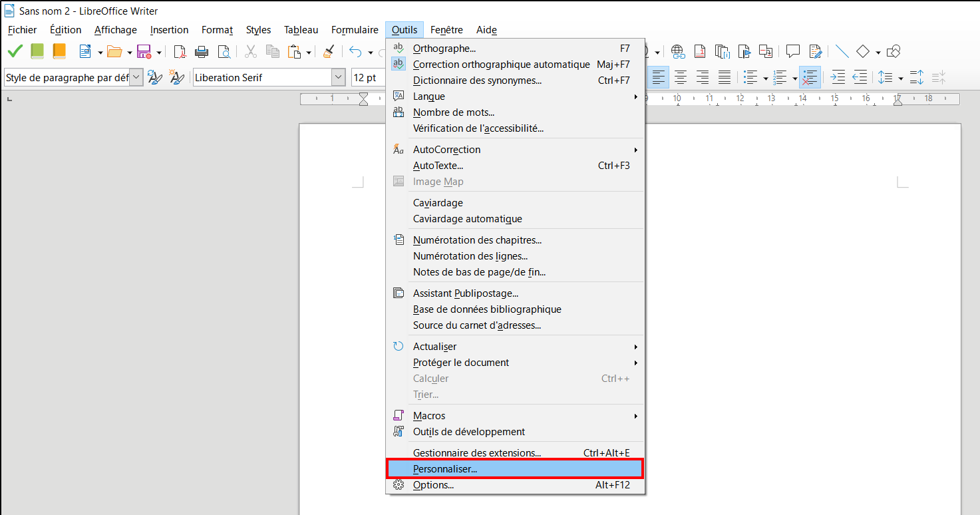
Task: Select Dictionnaire des synonymes…
Action: (x=516, y=81)
